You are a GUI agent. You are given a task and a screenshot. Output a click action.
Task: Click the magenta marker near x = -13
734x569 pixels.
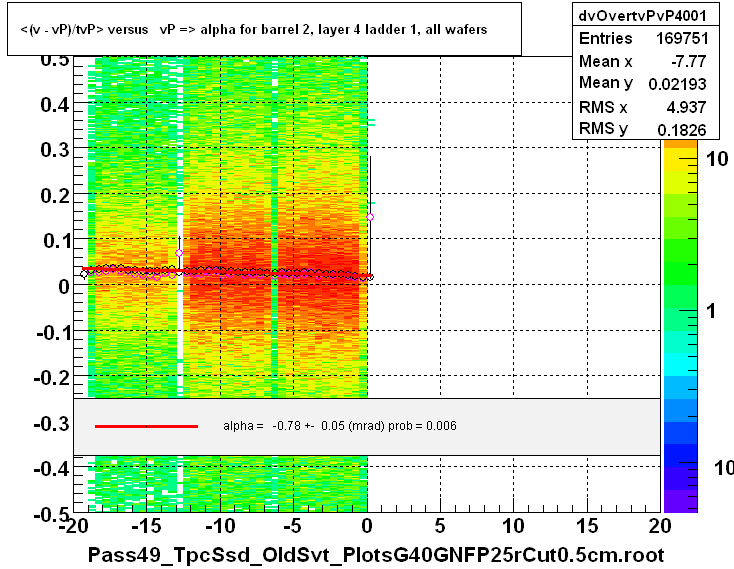point(179,253)
